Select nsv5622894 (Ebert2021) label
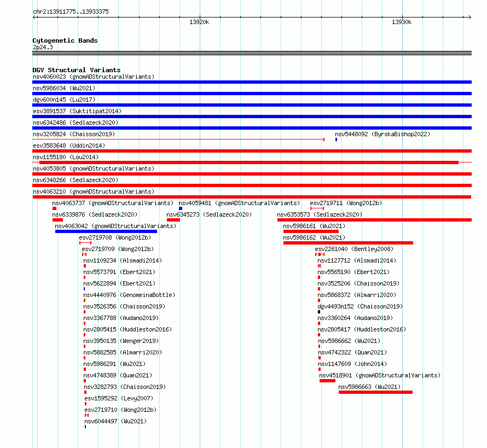This screenshot has width=487, height=448. pos(119,283)
